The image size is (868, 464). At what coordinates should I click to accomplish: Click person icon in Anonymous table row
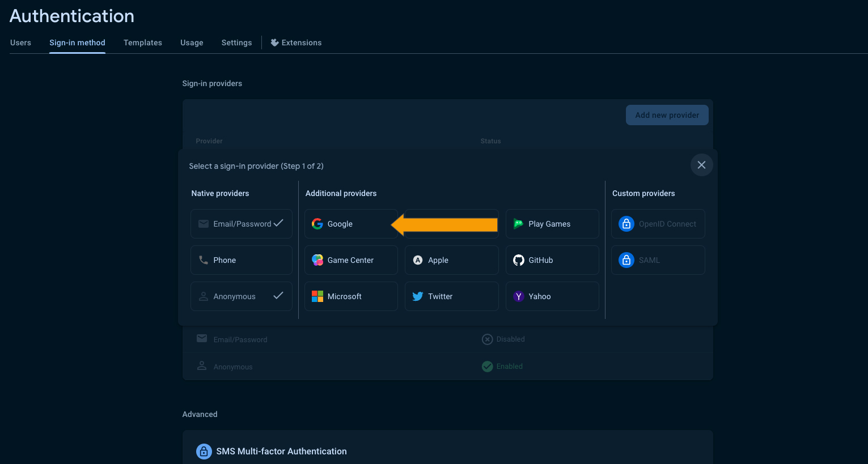[x=202, y=365]
